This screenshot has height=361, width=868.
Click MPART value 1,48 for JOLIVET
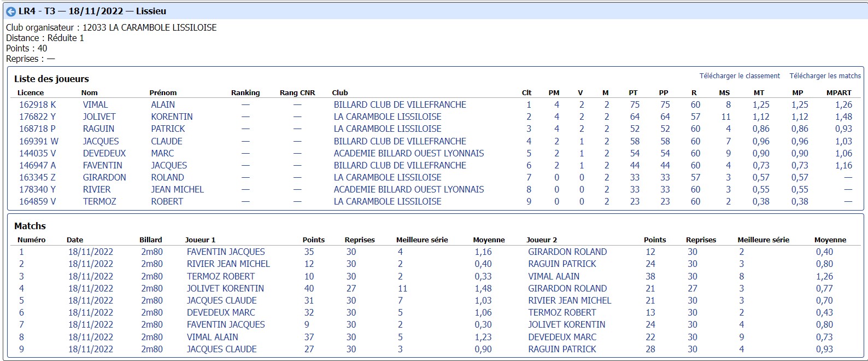[843, 117]
